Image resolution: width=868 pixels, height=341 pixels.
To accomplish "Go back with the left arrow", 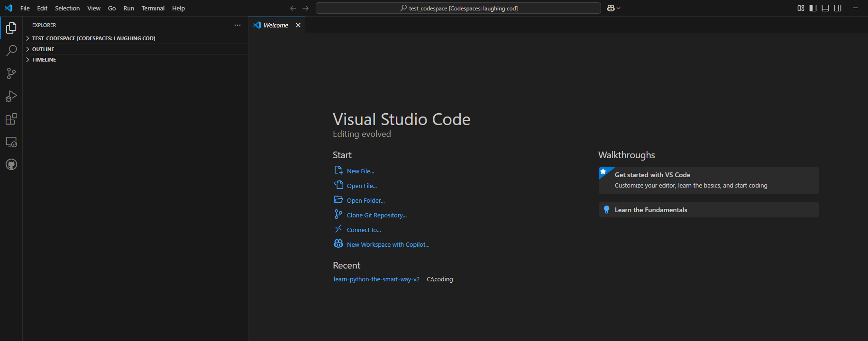I will coord(293,8).
